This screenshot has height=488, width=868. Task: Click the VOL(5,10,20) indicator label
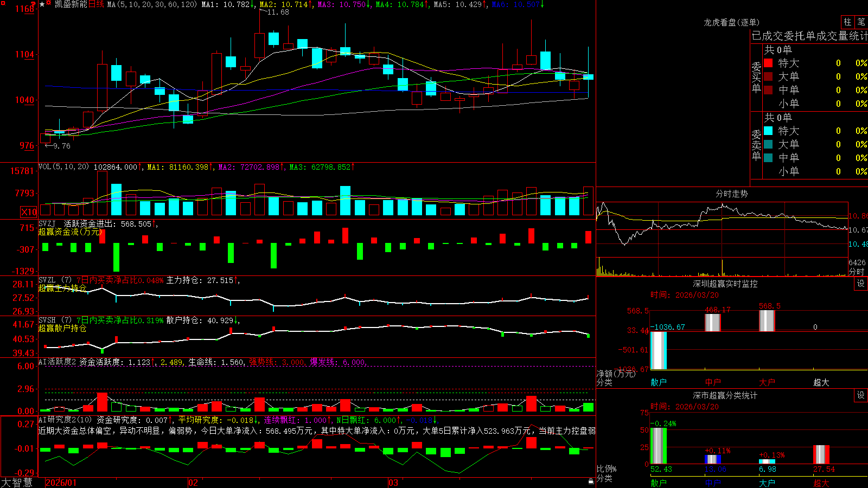[63, 166]
